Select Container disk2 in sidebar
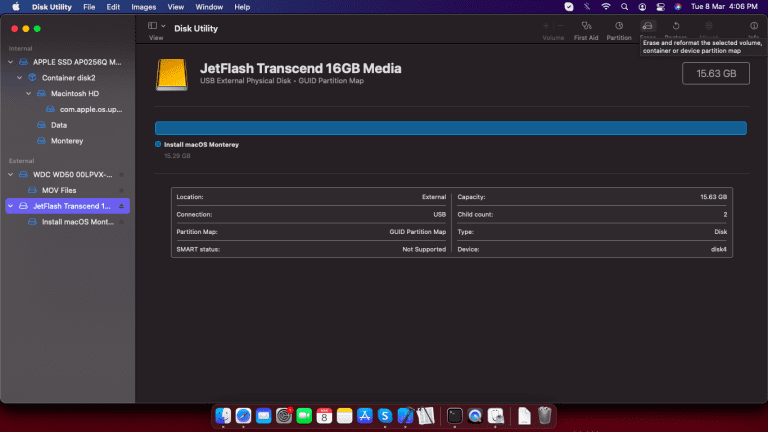 pos(68,78)
